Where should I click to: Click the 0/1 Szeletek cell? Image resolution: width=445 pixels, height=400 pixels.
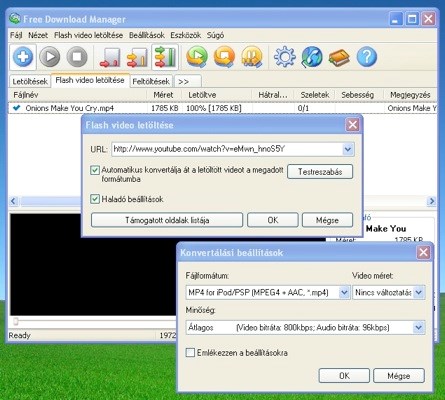click(303, 108)
